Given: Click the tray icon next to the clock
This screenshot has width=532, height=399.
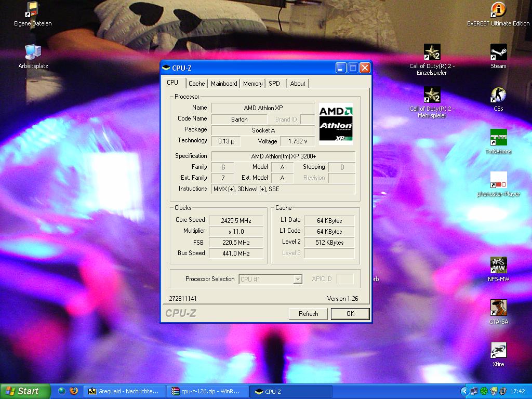Looking at the screenshot, I should tap(503, 391).
